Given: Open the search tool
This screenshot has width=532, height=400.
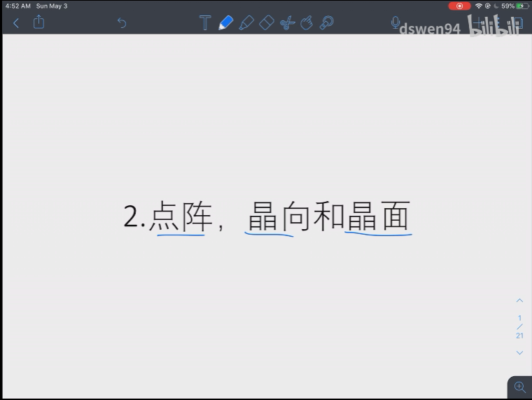Looking at the screenshot, I should point(327,22).
